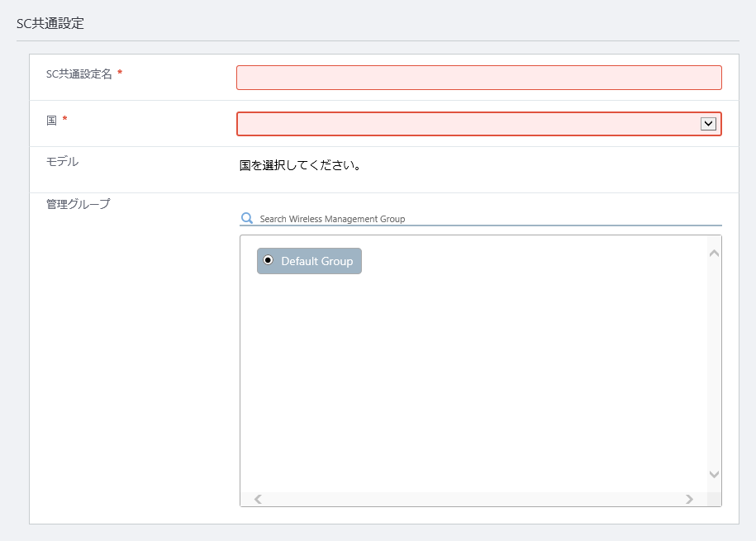
Task: Click the search magnifier icon
Action: 247,218
